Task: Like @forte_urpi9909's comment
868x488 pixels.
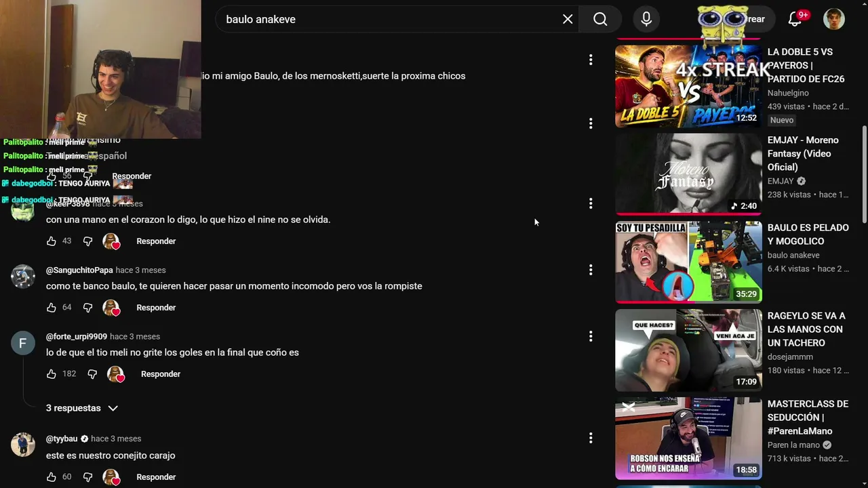Action: tap(52, 374)
